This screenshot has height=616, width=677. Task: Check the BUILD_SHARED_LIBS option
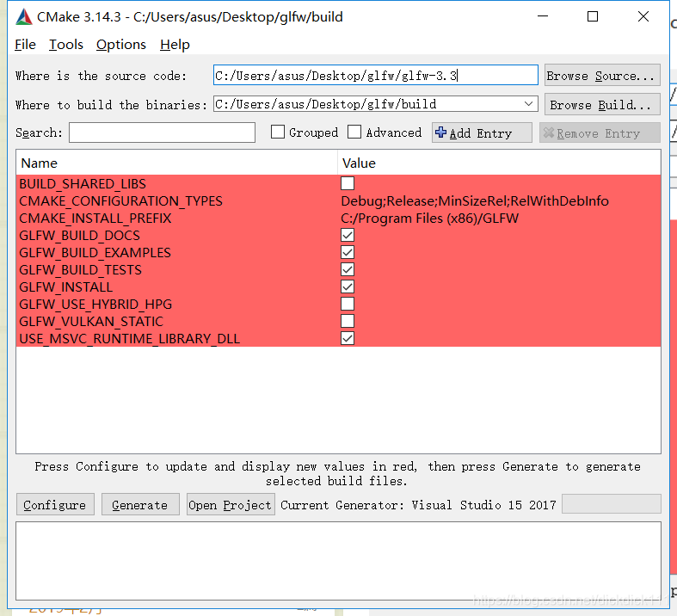tap(348, 183)
